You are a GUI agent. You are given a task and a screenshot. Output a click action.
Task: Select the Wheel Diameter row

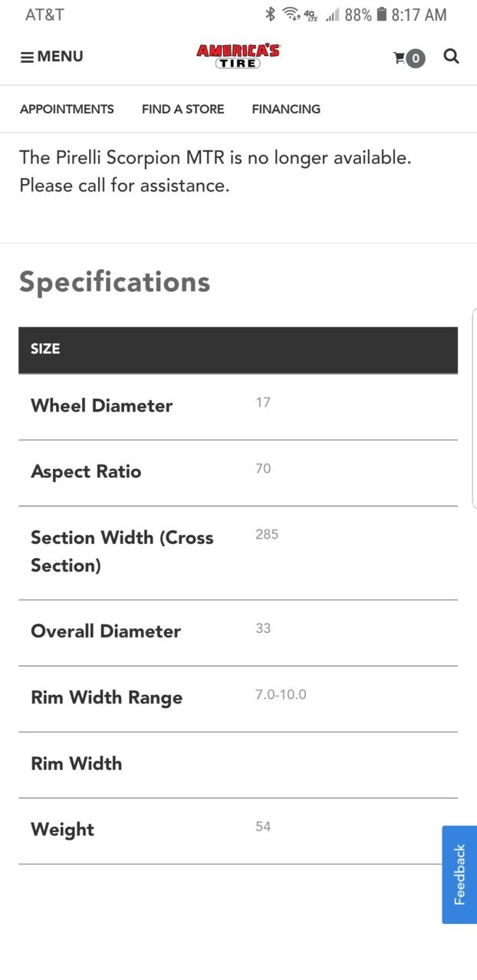point(238,407)
